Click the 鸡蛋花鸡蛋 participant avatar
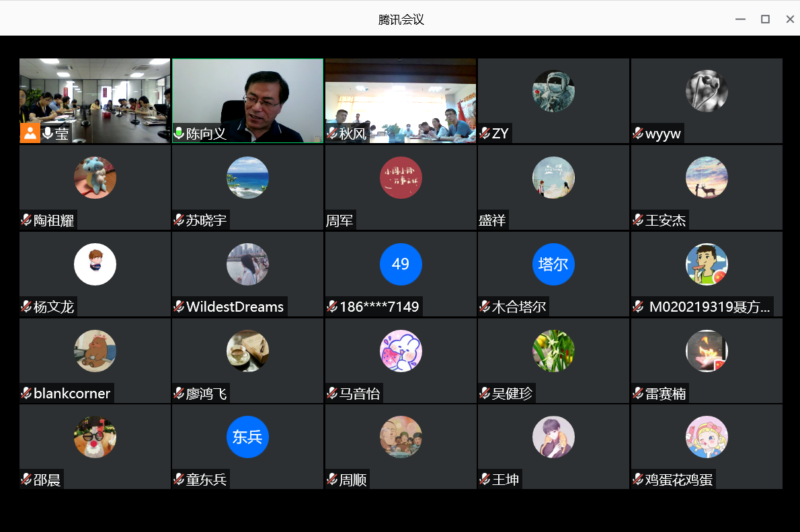 click(x=707, y=437)
